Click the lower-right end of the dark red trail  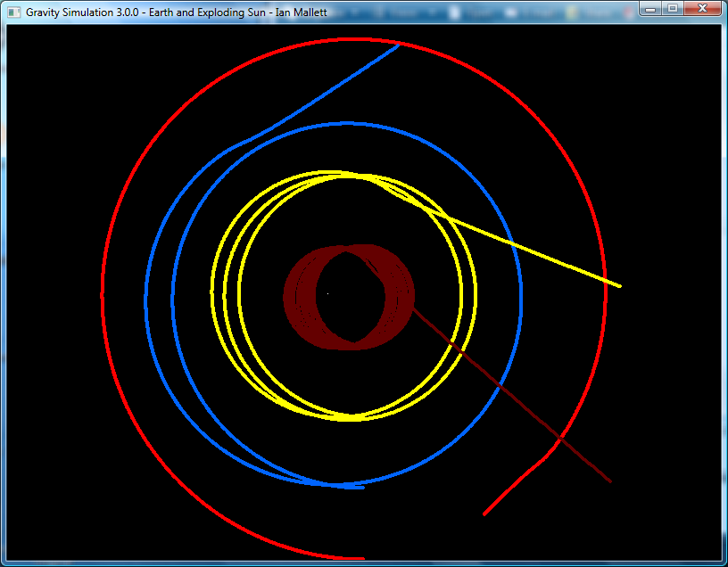[610, 481]
